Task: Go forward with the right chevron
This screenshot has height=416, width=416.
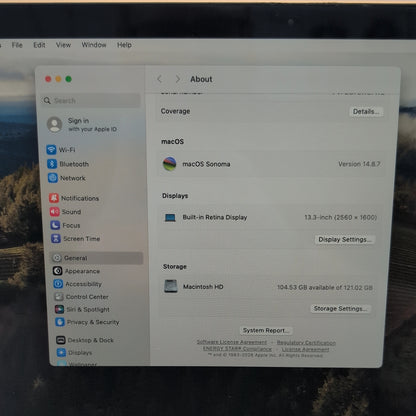Action: (x=178, y=79)
